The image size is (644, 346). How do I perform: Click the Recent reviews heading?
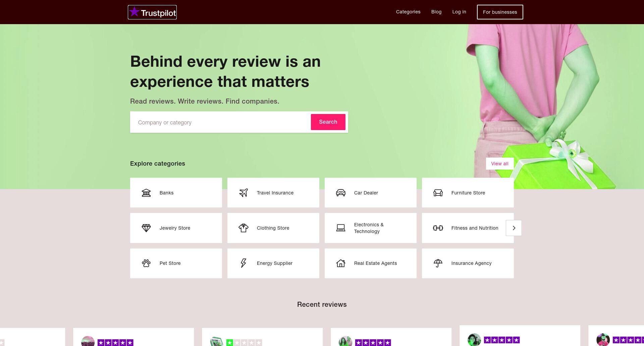coord(322,304)
